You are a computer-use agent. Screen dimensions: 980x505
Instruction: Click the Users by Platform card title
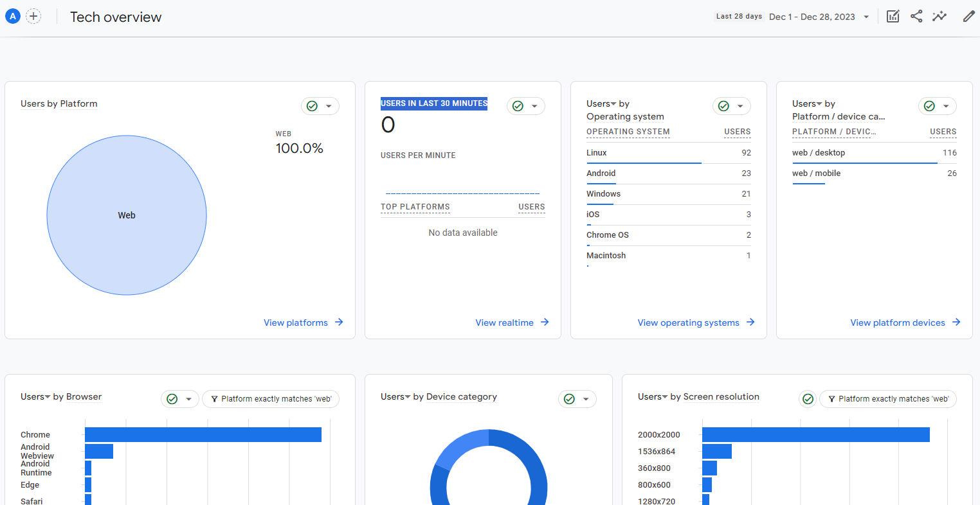click(x=59, y=103)
